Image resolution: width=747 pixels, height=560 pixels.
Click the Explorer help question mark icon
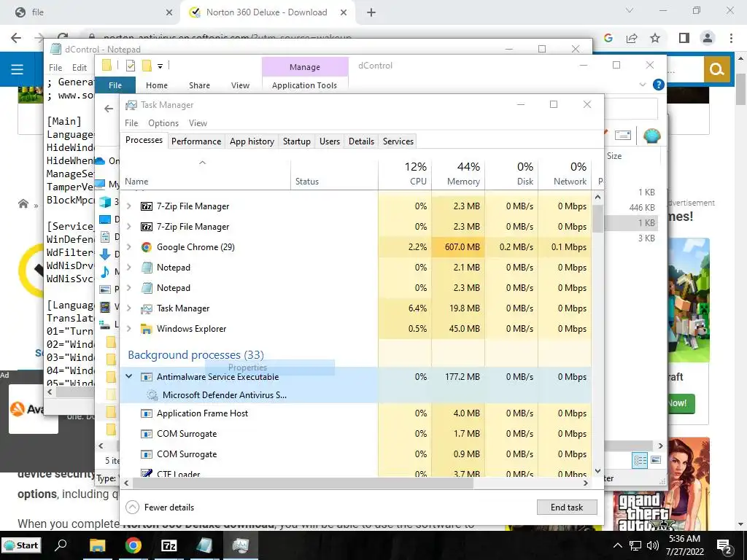pyautogui.click(x=659, y=85)
